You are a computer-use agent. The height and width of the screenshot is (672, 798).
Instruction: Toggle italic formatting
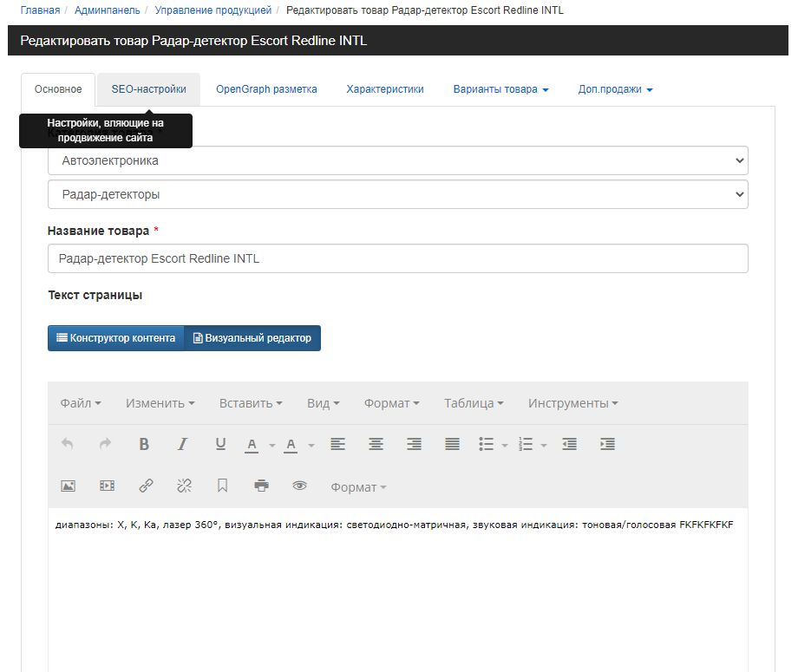pyautogui.click(x=182, y=444)
